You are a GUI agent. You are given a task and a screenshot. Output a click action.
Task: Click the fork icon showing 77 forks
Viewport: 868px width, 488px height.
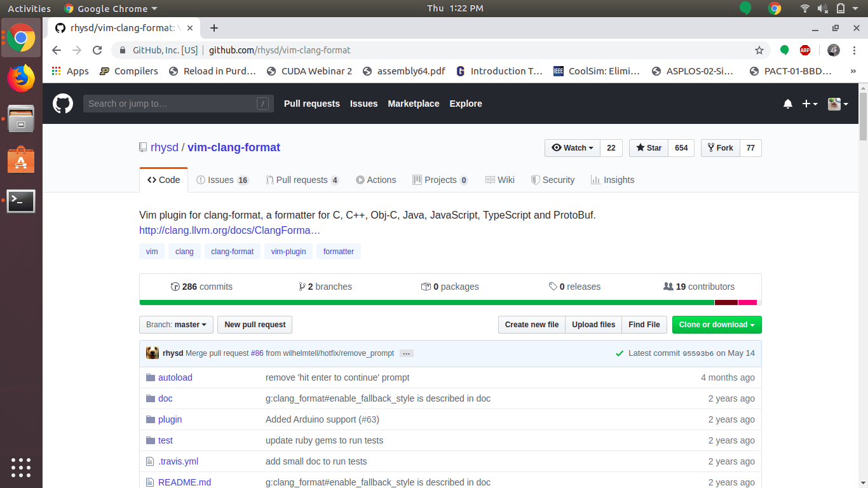click(710, 147)
